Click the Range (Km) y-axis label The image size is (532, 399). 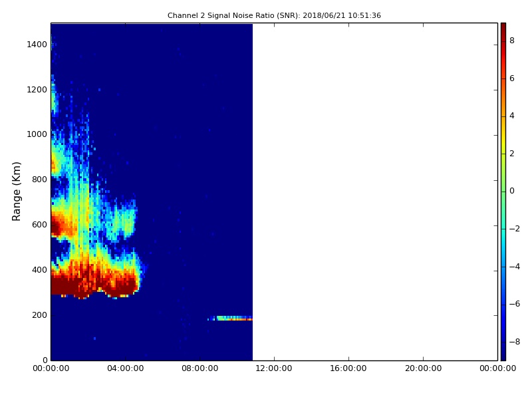(x=16, y=192)
